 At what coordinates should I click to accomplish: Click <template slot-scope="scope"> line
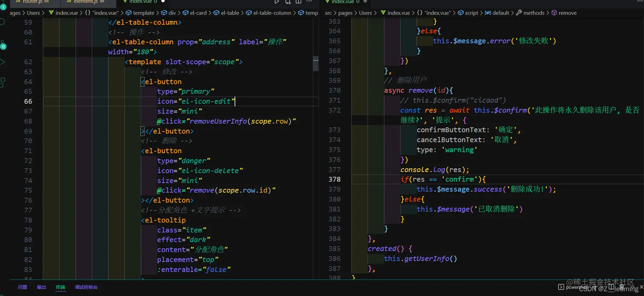point(184,62)
